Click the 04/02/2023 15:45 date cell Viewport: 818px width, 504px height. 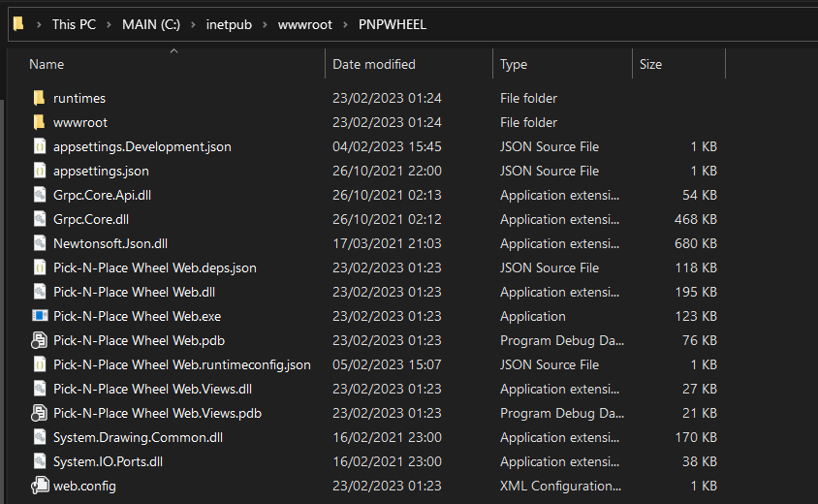387,146
